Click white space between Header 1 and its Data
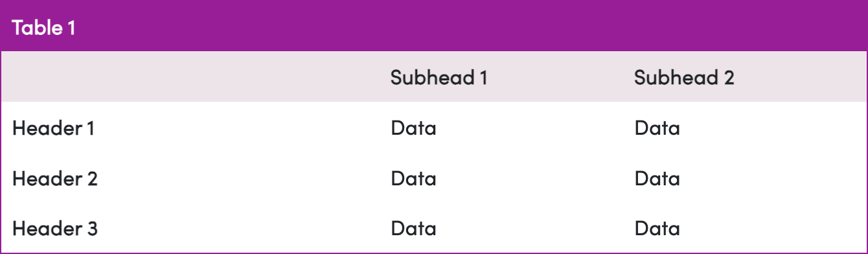This screenshot has width=868, height=254. [x=242, y=128]
